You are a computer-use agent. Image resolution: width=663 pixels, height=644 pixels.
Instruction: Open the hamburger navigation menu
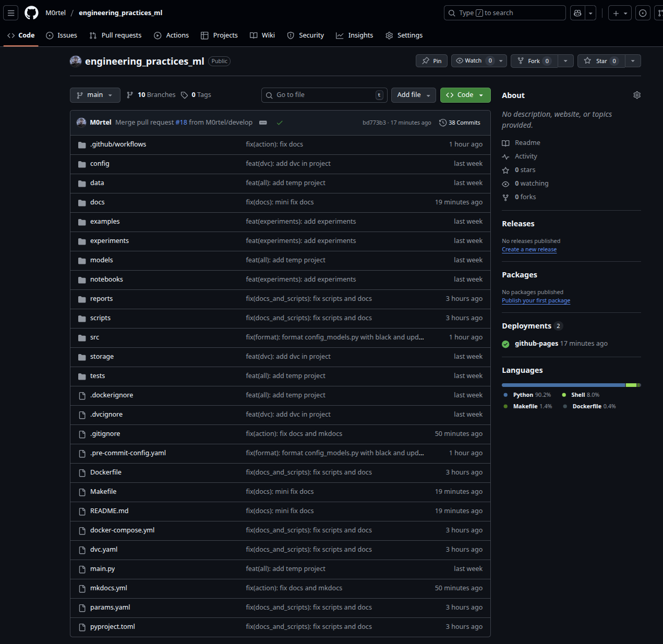click(x=11, y=13)
